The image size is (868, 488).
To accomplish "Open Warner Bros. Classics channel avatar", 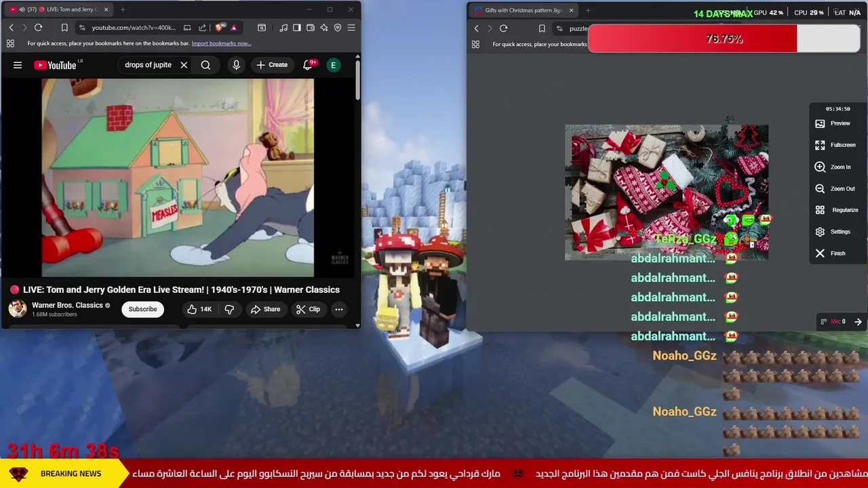I will (x=18, y=309).
